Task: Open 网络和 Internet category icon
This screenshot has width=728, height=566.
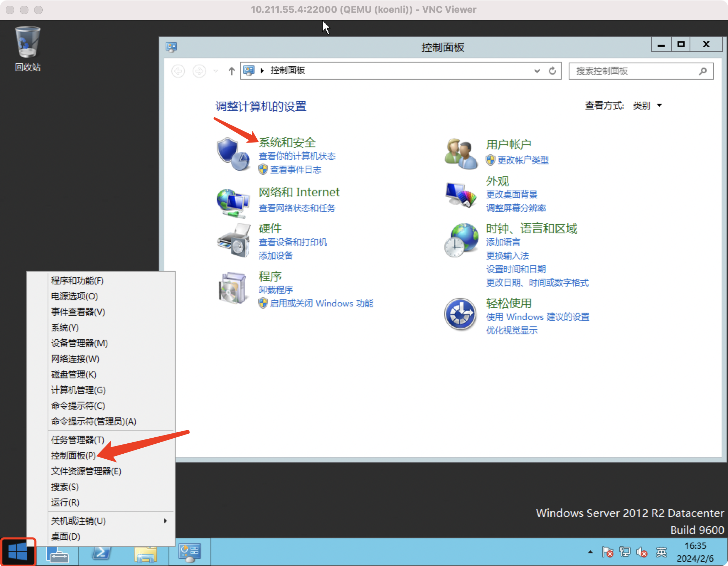Action: 234,201
